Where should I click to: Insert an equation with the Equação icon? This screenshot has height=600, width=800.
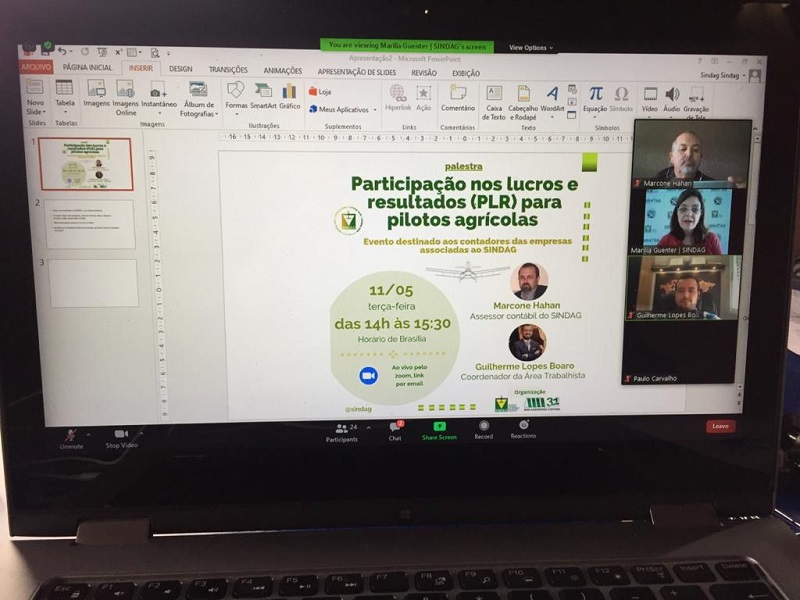(x=595, y=96)
